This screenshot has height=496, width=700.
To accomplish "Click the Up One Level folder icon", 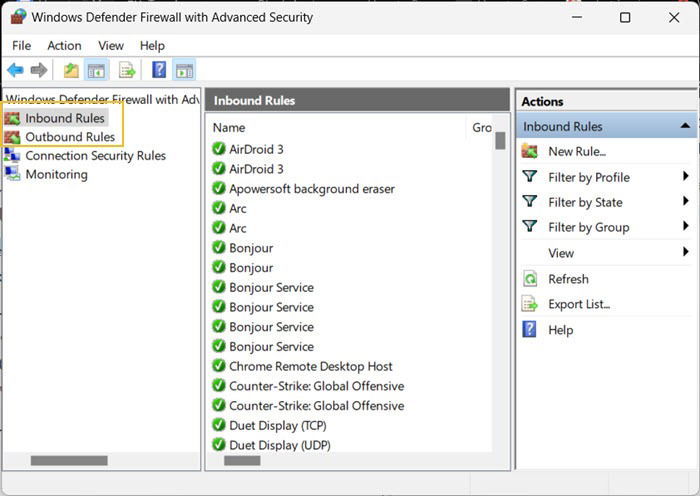I will [71, 70].
